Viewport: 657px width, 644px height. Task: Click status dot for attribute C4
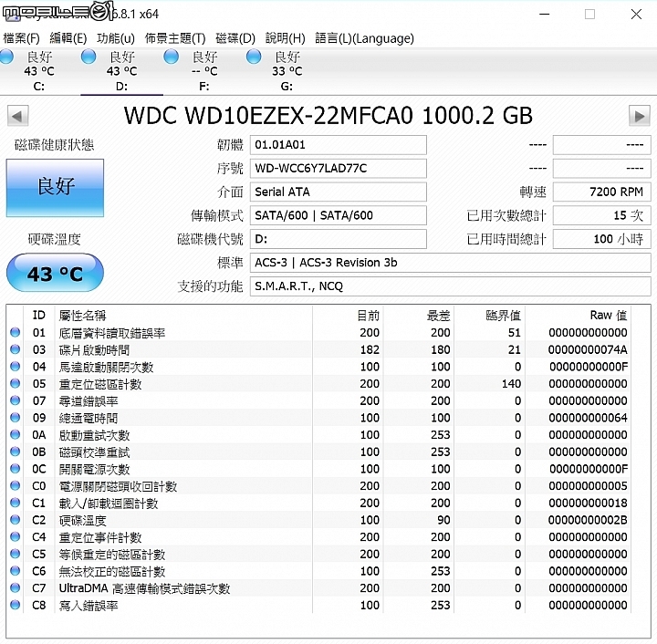pos(16,536)
